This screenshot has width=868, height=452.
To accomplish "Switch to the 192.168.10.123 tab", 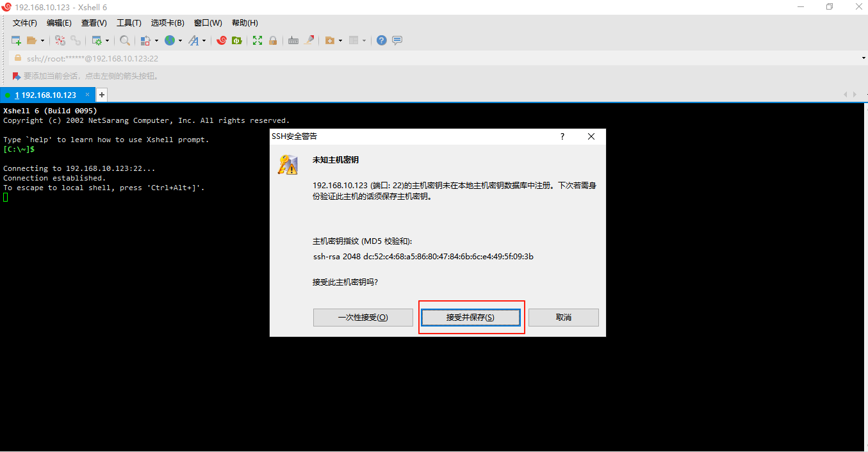I will point(45,94).
